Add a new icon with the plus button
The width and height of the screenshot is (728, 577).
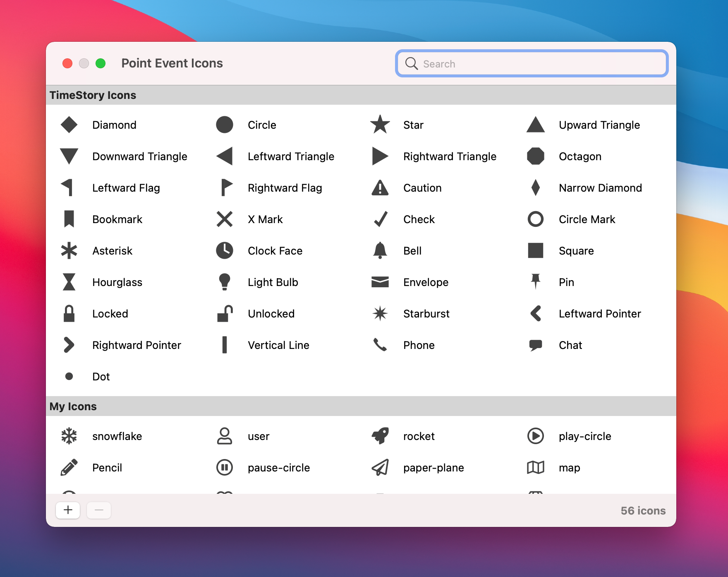coord(67,510)
